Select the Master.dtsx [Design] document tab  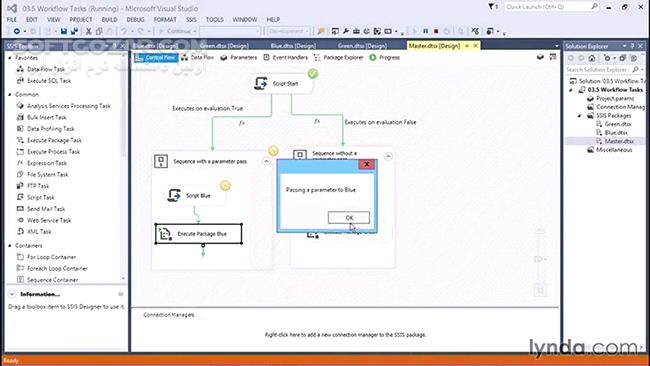[x=434, y=46]
